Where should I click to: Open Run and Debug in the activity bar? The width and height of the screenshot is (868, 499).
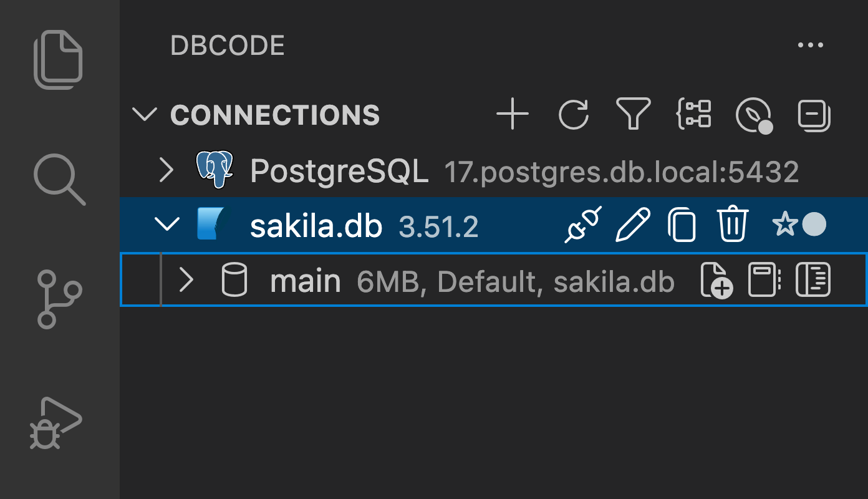(59, 423)
